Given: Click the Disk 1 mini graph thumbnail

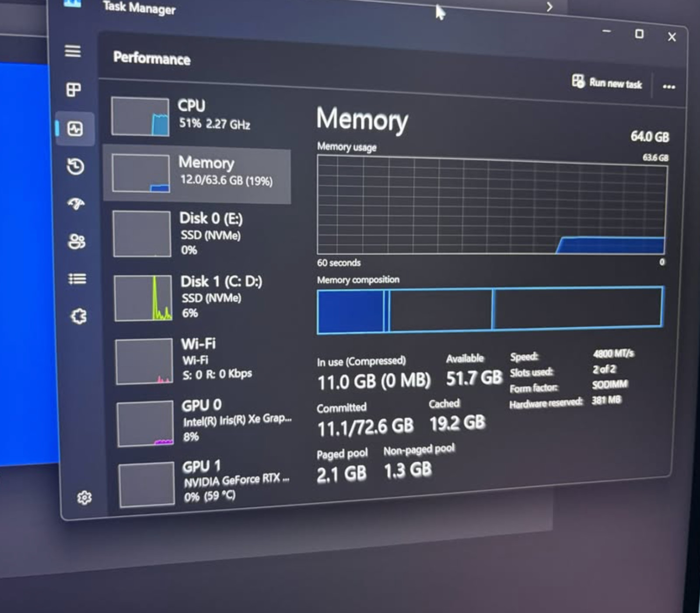Looking at the screenshot, I should 143,298.
